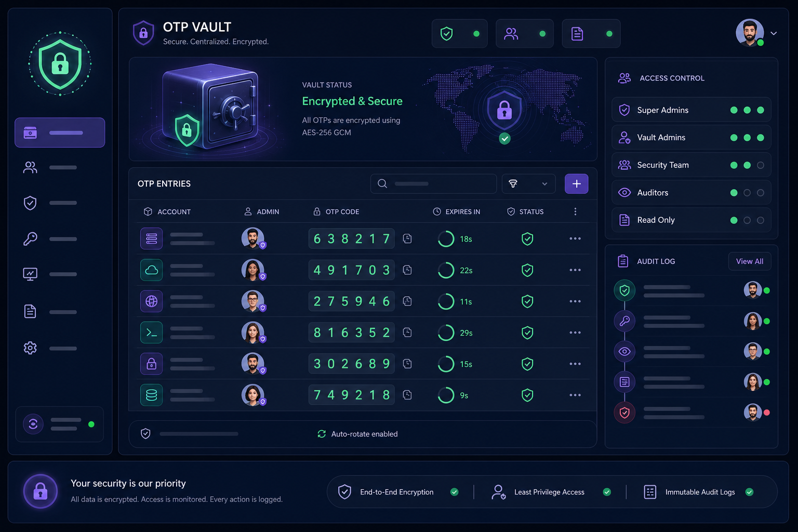Click the globe account icon for 275946
Screen dimensions: 798x532
point(151,301)
